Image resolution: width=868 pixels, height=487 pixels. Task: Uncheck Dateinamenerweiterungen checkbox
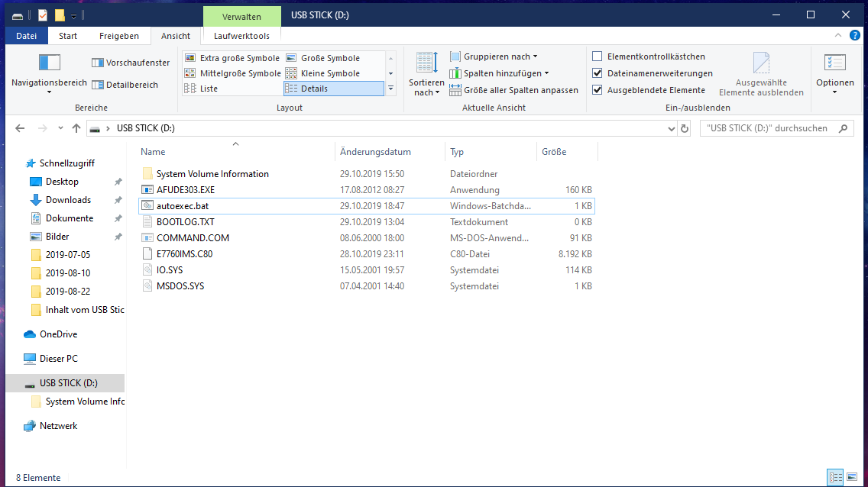[598, 73]
